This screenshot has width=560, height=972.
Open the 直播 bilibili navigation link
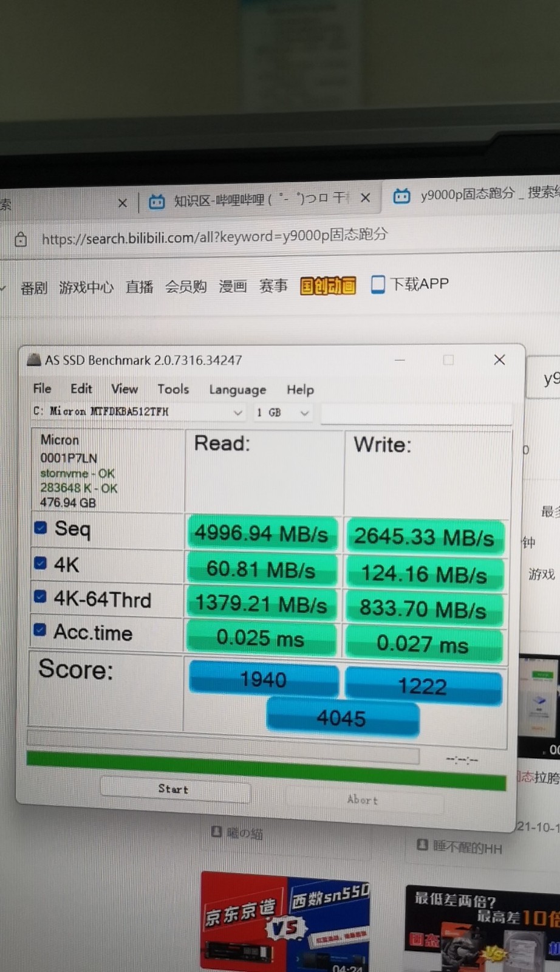pyautogui.click(x=139, y=287)
